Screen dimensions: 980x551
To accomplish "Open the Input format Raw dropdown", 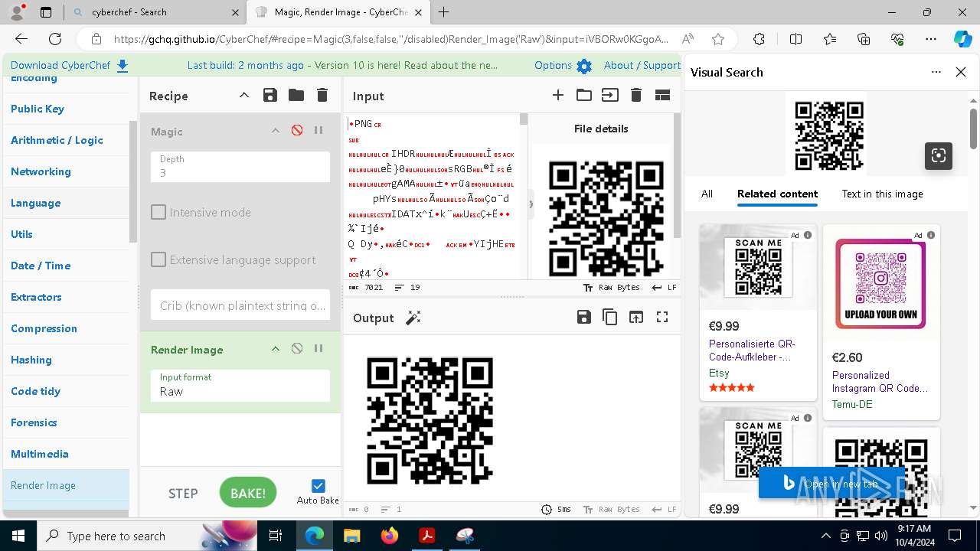I will [240, 385].
